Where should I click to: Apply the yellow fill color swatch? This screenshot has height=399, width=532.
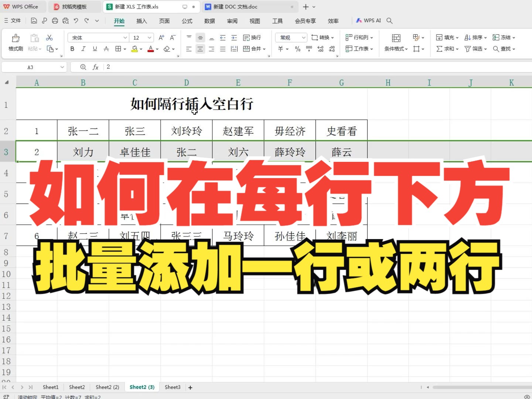pos(134,49)
